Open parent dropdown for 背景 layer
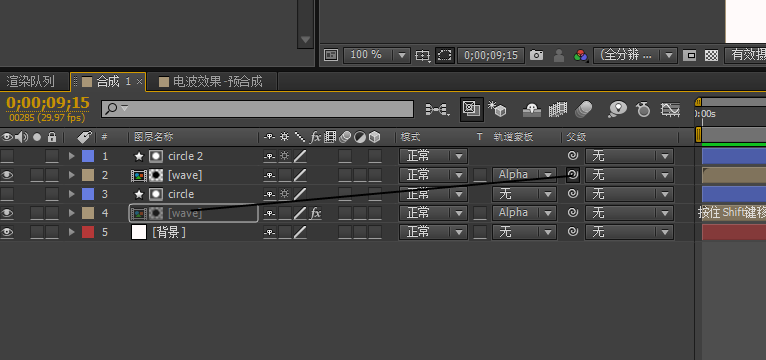This screenshot has height=360, width=766. point(629,232)
